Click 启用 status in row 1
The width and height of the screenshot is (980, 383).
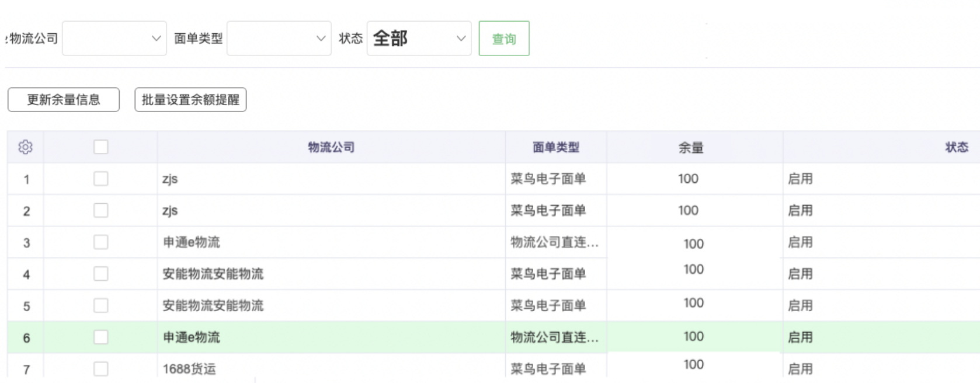click(x=800, y=179)
